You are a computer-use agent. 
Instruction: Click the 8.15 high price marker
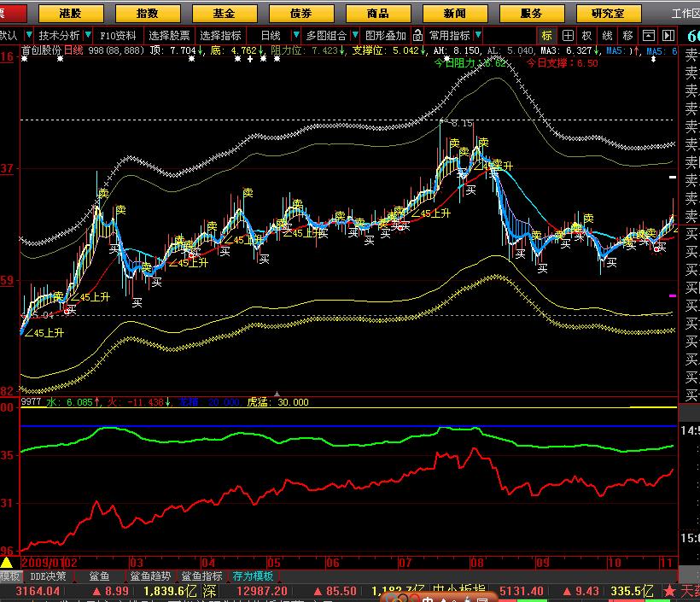pyautogui.click(x=461, y=123)
